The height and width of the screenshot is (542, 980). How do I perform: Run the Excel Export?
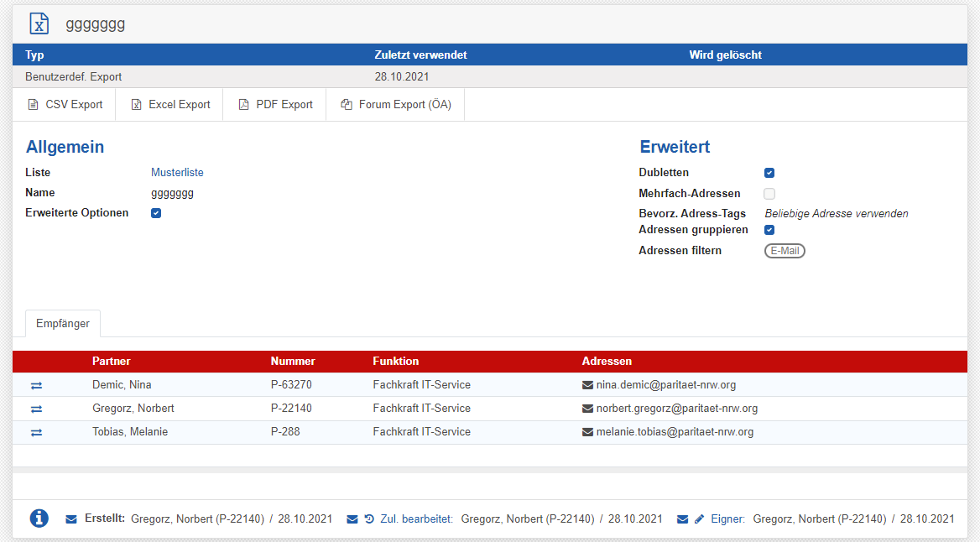(x=169, y=105)
